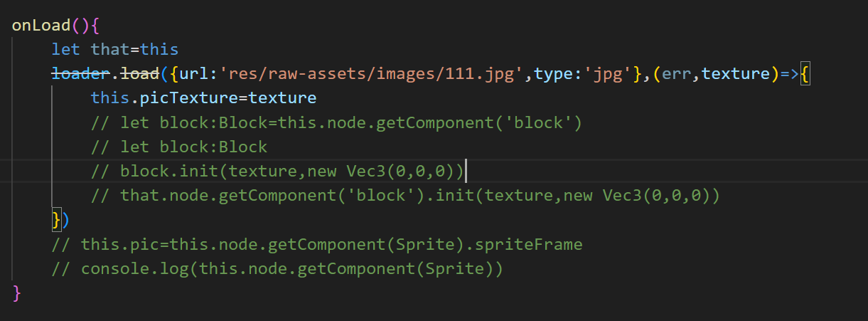Click the deprecated 'loader' identifier
The height and width of the screenshot is (321, 868).
click(80, 73)
